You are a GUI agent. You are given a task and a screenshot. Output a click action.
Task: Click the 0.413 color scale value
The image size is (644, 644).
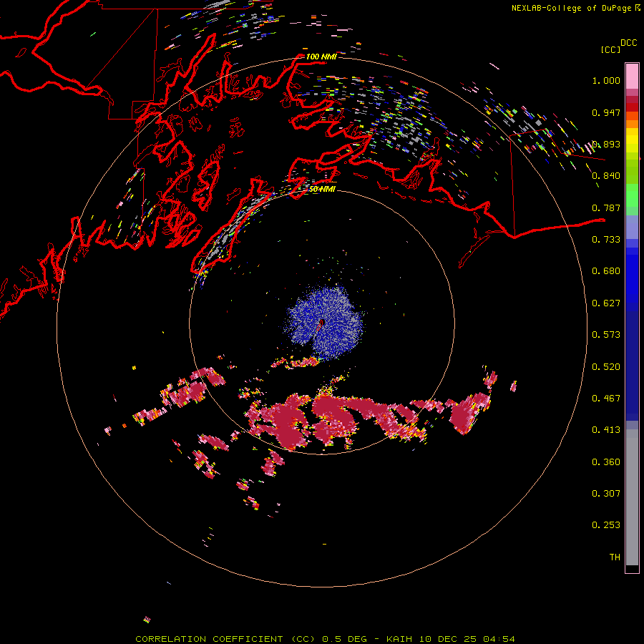coord(606,430)
